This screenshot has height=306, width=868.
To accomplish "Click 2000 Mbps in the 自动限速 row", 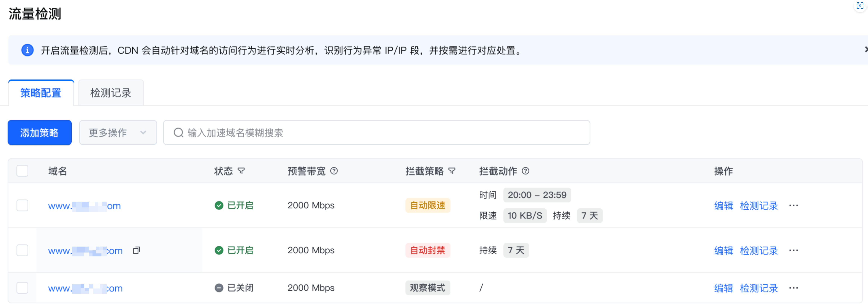I will [311, 205].
